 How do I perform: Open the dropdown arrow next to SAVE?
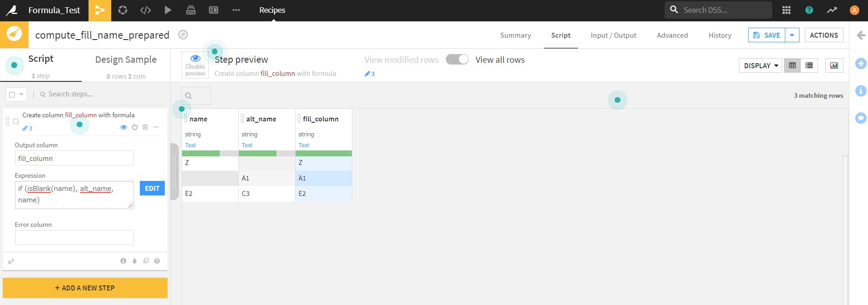792,35
